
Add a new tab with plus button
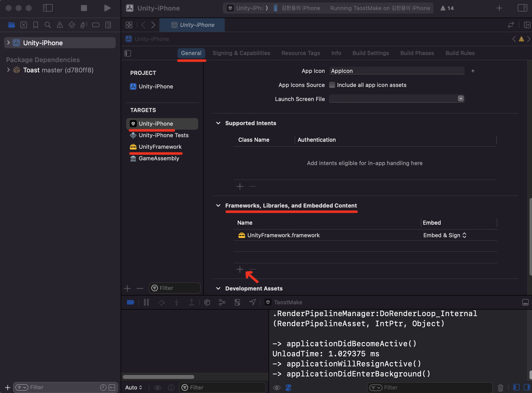click(499, 8)
